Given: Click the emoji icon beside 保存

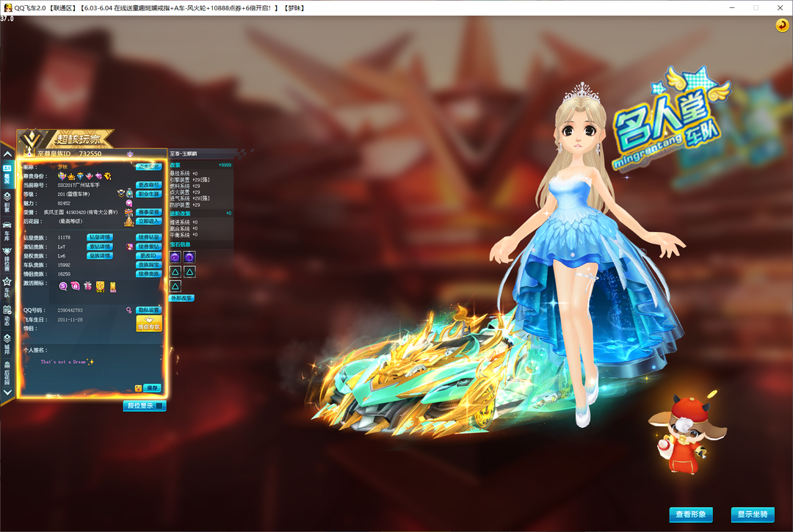Looking at the screenshot, I should 137,387.
